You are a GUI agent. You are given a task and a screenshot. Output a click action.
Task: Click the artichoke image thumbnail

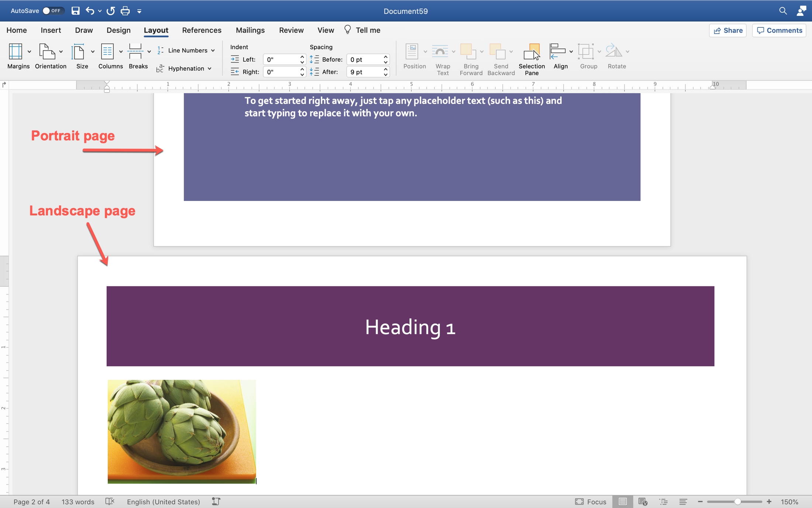(181, 432)
